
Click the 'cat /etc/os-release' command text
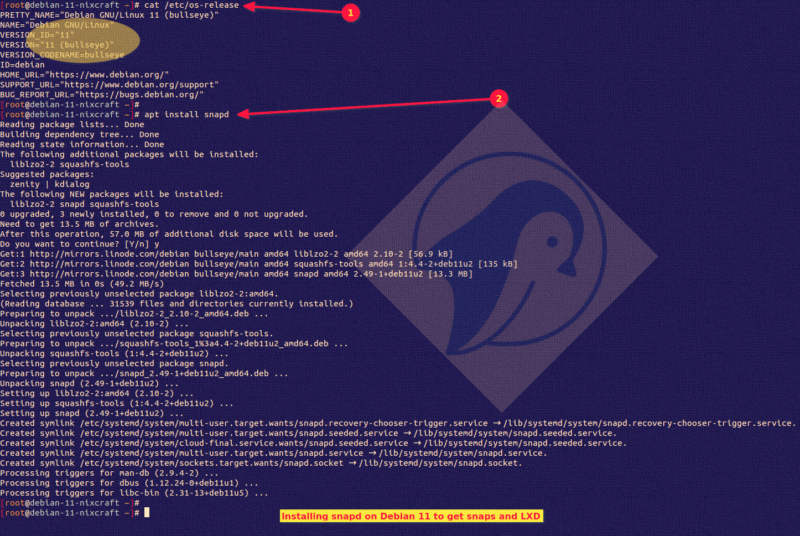(191, 5)
